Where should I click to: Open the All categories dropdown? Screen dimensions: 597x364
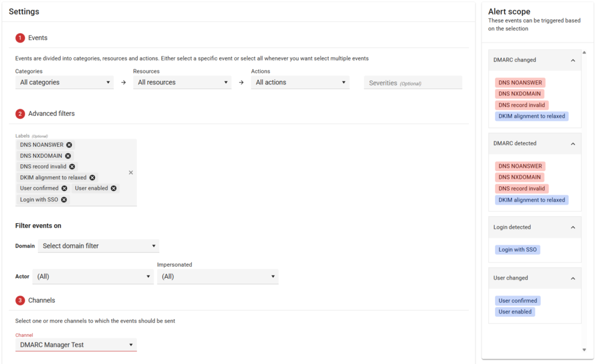[64, 83]
